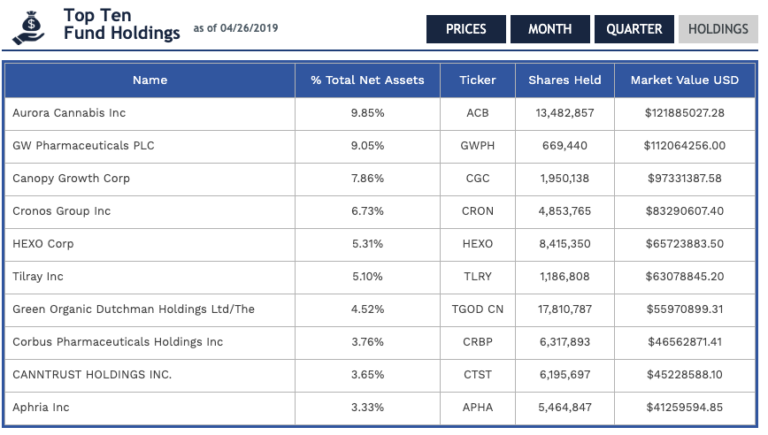Click the 3.33% net assets value

coord(367,408)
